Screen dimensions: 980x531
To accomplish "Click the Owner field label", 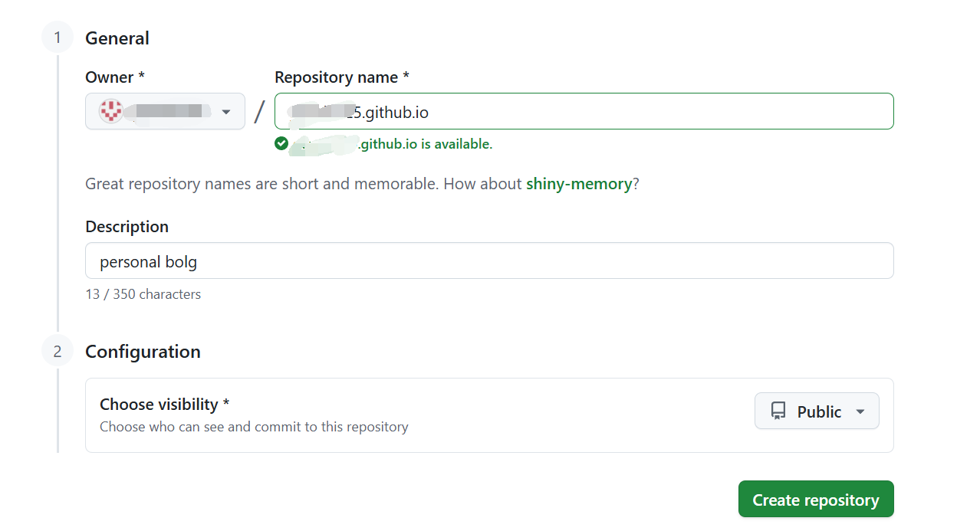I will coord(115,77).
